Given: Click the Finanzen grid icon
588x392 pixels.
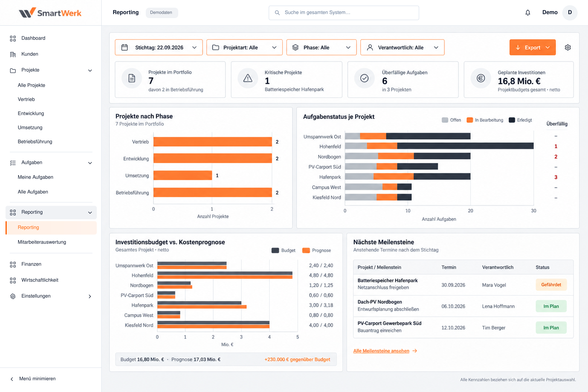Looking at the screenshot, I should click(13, 264).
